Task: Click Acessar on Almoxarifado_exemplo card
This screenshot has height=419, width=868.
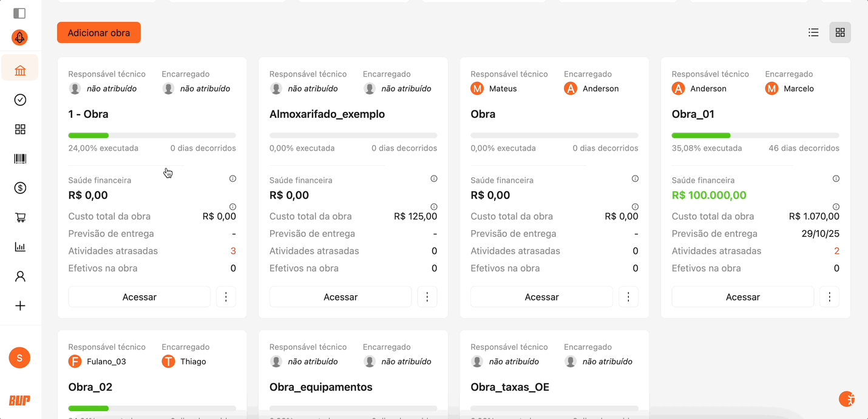Action: (x=341, y=297)
